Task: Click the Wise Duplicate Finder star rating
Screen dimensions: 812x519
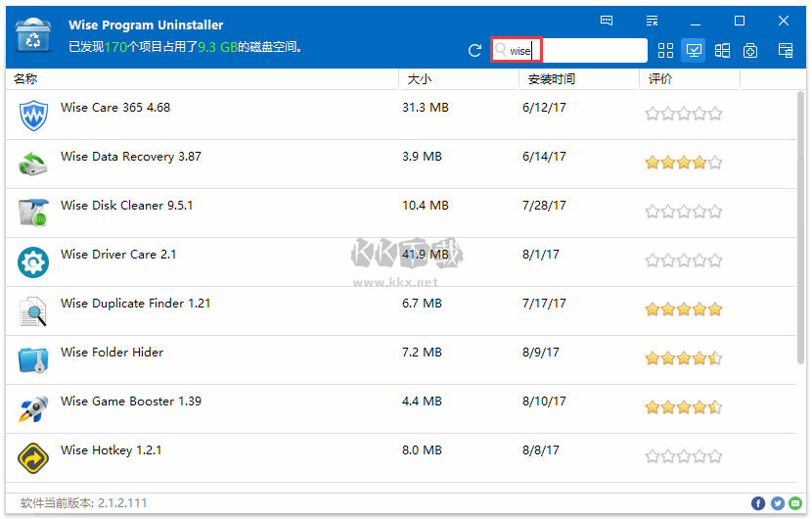Action: click(684, 309)
